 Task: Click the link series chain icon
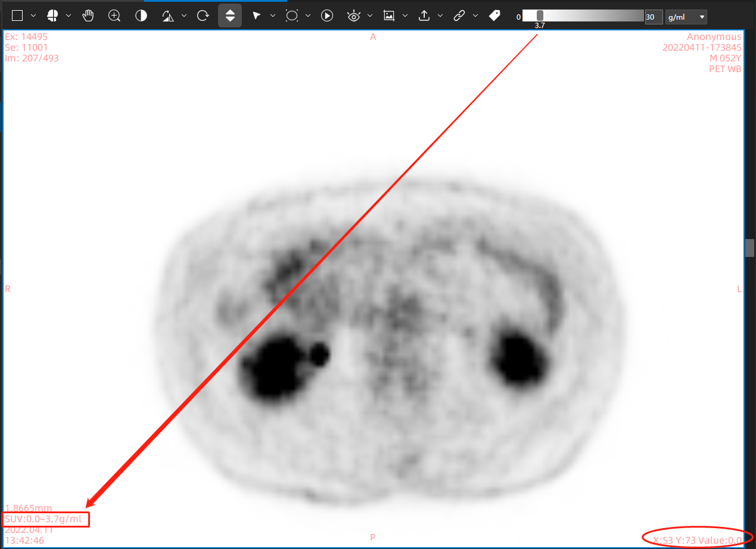click(x=459, y=15)
